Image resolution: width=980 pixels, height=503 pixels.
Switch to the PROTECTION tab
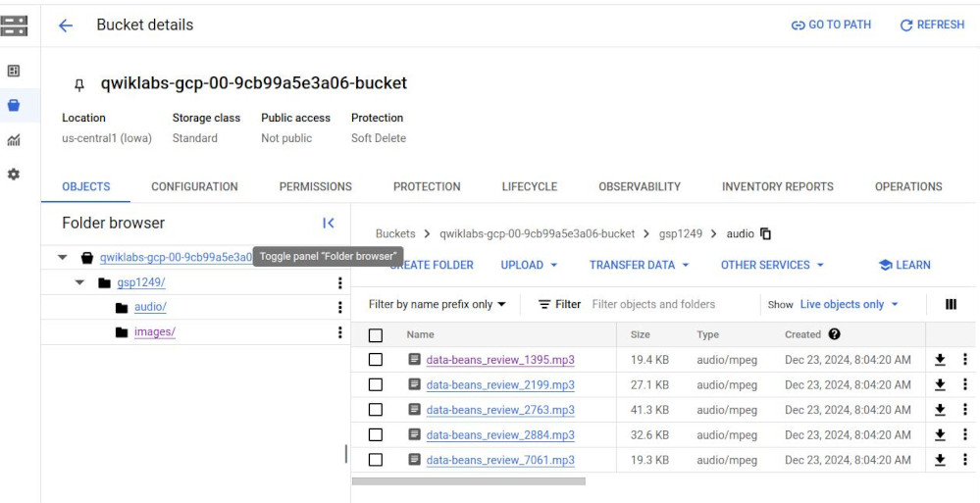tap(427, 186)
